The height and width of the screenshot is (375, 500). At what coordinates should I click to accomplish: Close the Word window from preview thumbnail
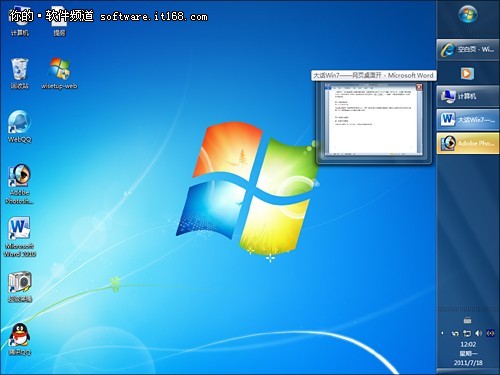[419, 87]
